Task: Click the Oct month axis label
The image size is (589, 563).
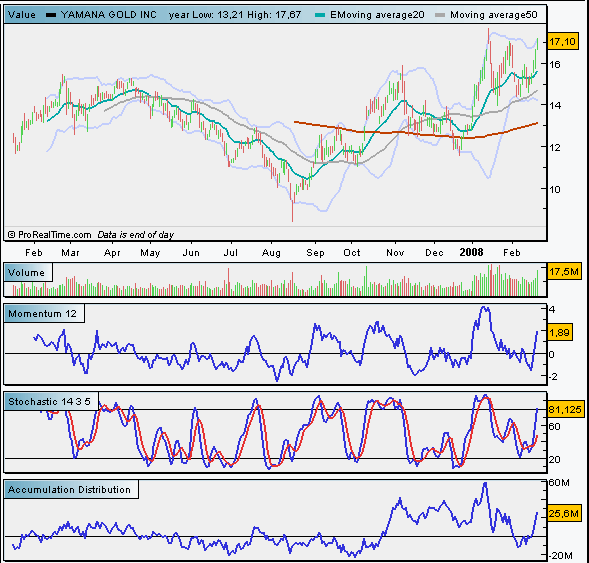Action: (x=352, y=253)
